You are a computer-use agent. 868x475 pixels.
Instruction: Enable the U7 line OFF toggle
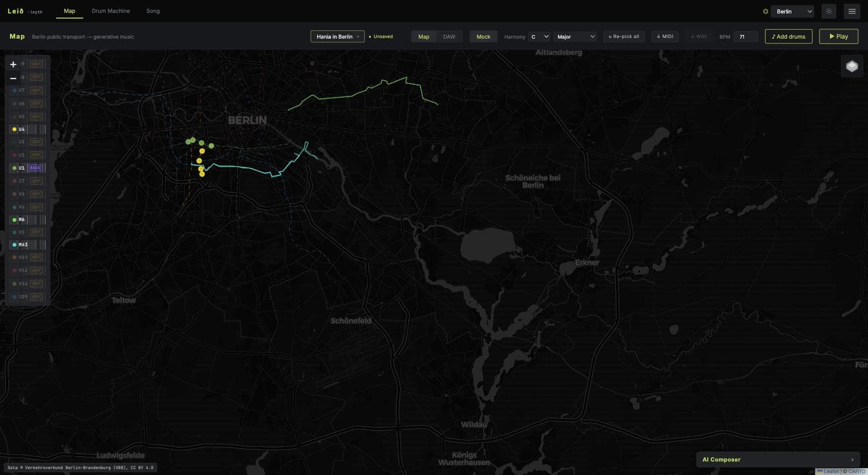[36, 91]
